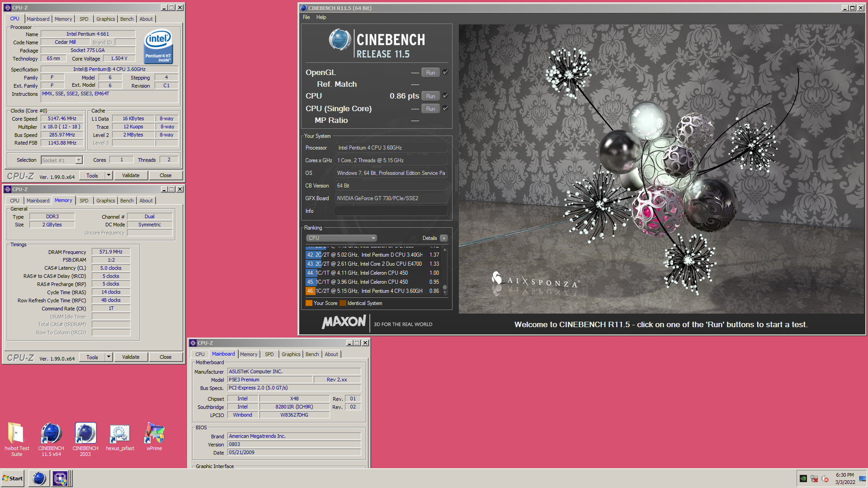Open Bench tab in Mainboard CPU-Z window
Viewport: 868px width, 488px height.
[x=312, y=354]
